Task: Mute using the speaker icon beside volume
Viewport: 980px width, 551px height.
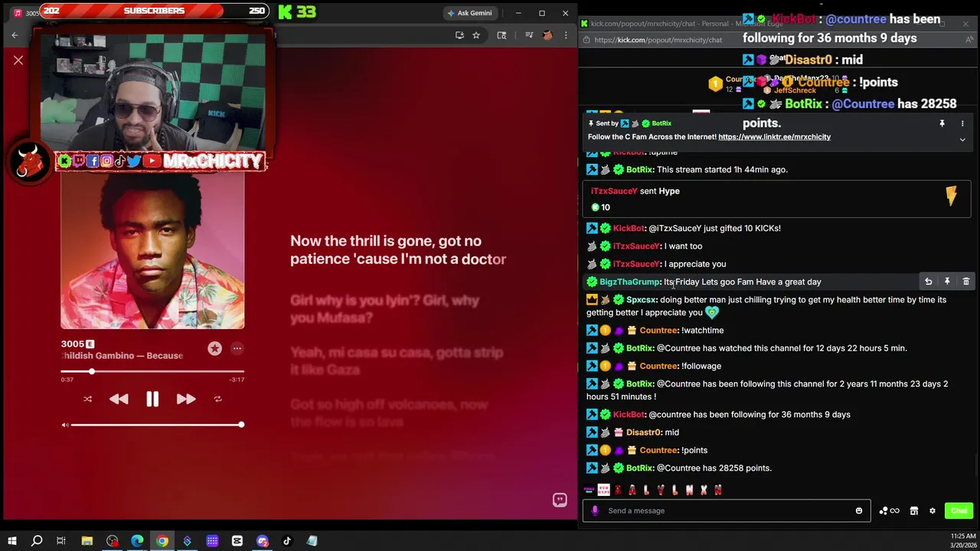Action: pos(65,425)
